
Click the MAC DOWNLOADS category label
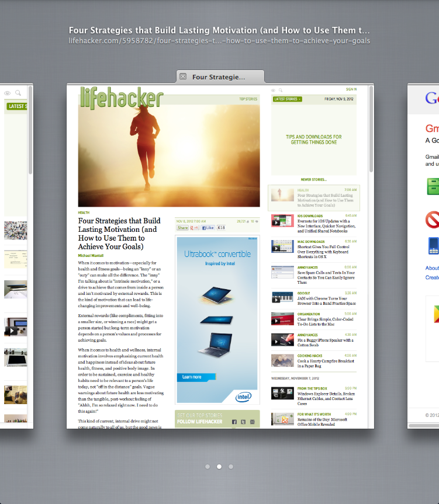click(310, 242)
